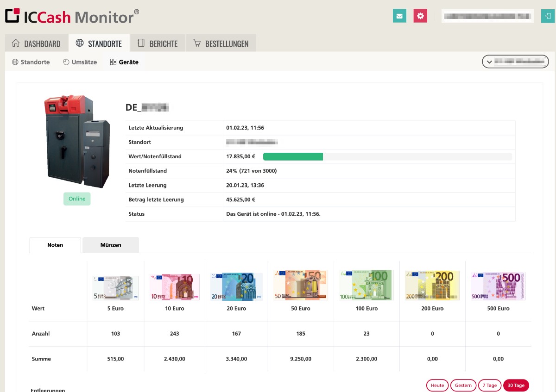Click the cash safe device image

click(77, 142)
